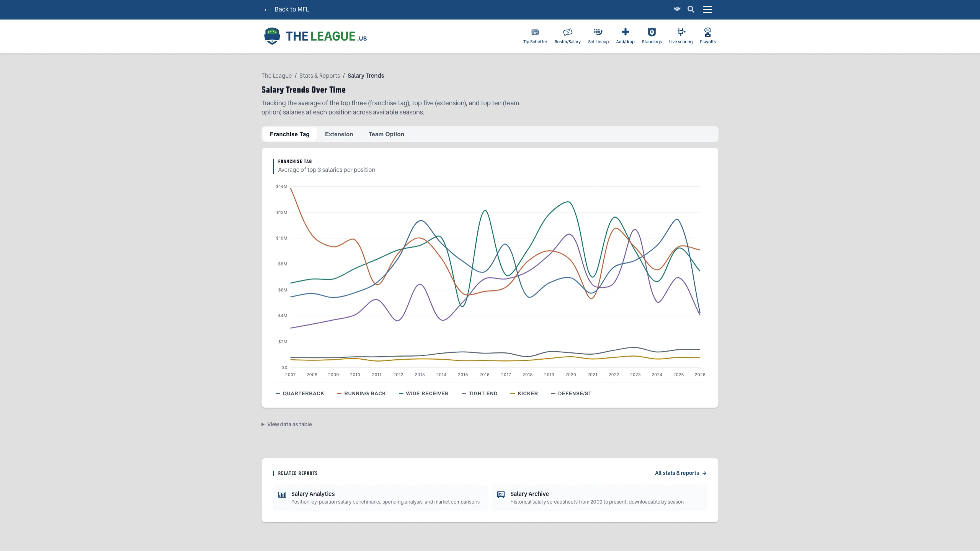Viewport: 980px width, 551px height.
Task: Click the Salary Trends breadcrumb text
Action: [366, 76]
